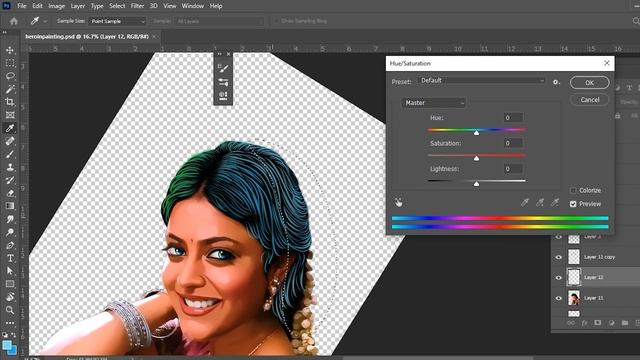
Task: Select the Rectangle shape tool
Action: 10,284
